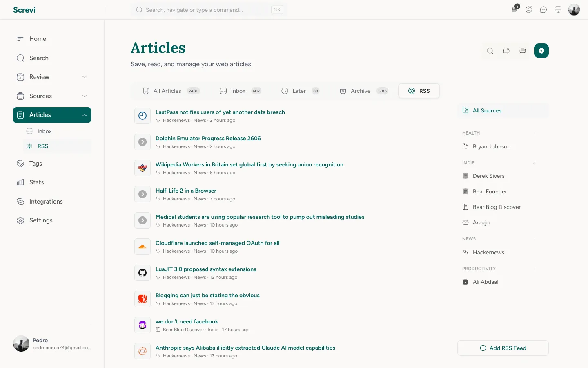Filter by Derek Sivers source

(503, 176)
